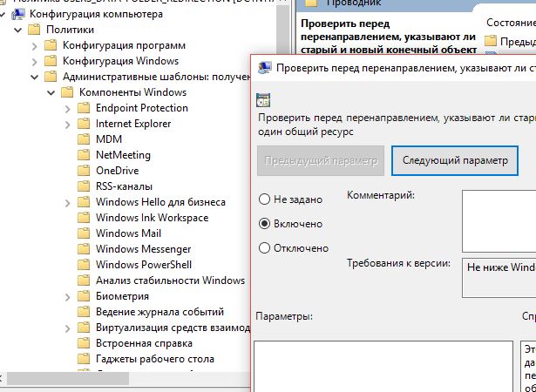The image size is (536, 392).
Task: Click 'Гаджеты рабочего стола' folder icon
Action: tap(84, 359)
